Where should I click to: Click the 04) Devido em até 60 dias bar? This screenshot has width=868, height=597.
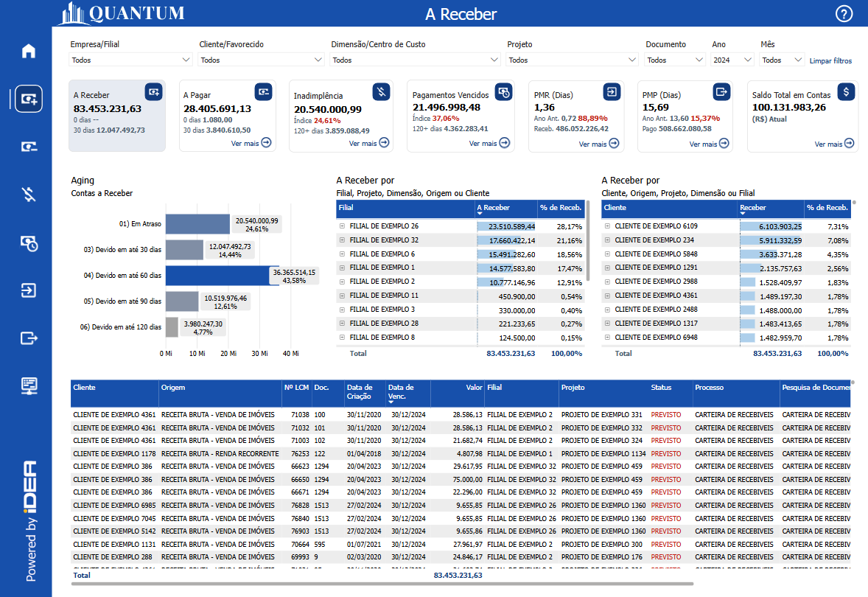pyautogui.click(x=217, y=276)
